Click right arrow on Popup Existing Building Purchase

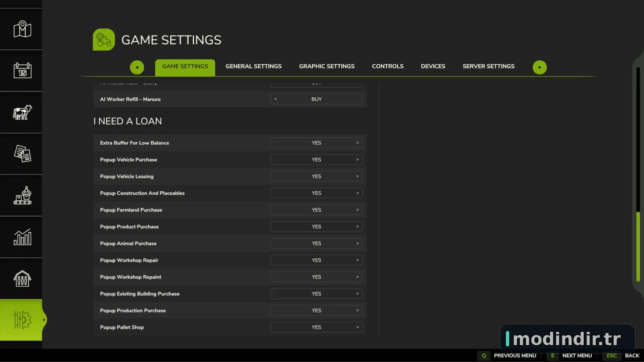point(357,294)
